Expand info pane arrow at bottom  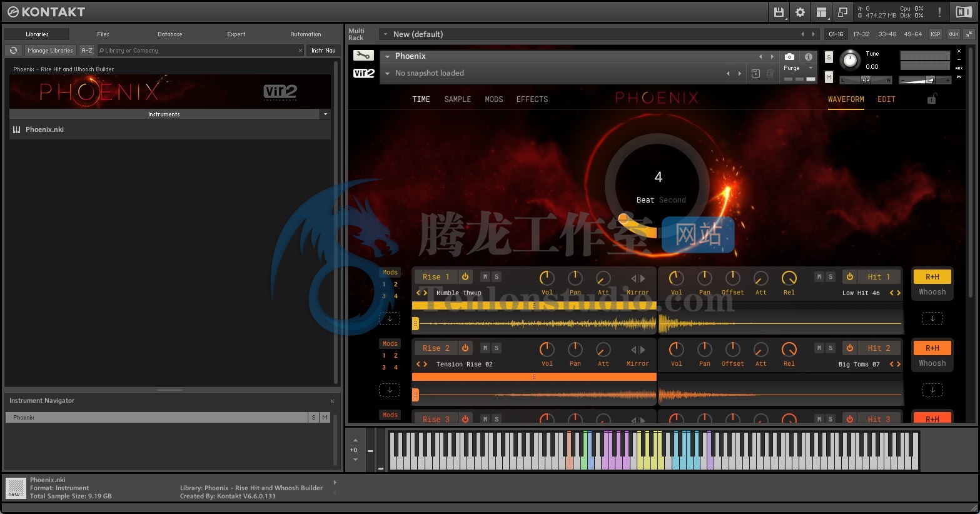[x=335, y=482]
